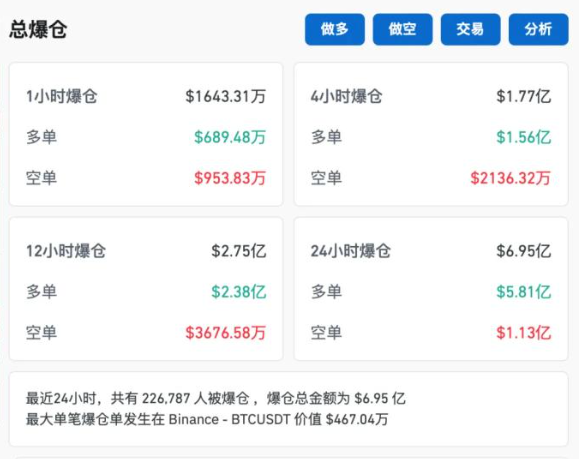Click the green $689.48万 long value
The height and width of the screenshot is (459, 579).
click(x=230, y=137)
